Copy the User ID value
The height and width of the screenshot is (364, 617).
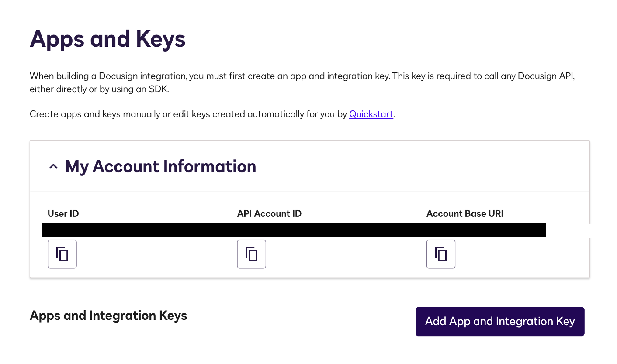62,254
